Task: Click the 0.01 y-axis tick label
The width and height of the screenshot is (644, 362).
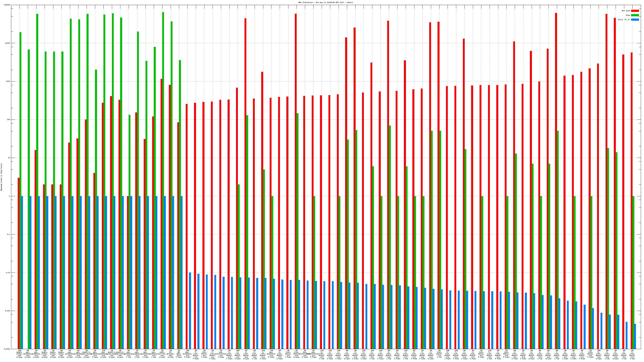Action: point(8,273)
